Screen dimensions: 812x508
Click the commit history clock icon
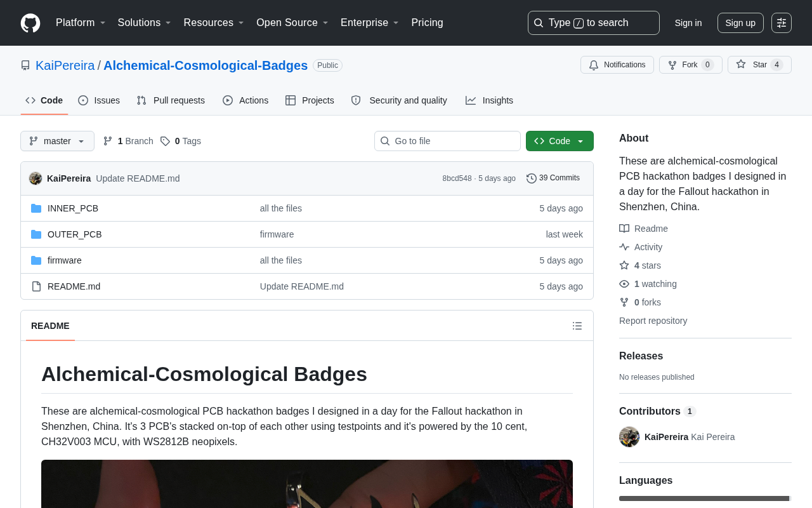532,178
